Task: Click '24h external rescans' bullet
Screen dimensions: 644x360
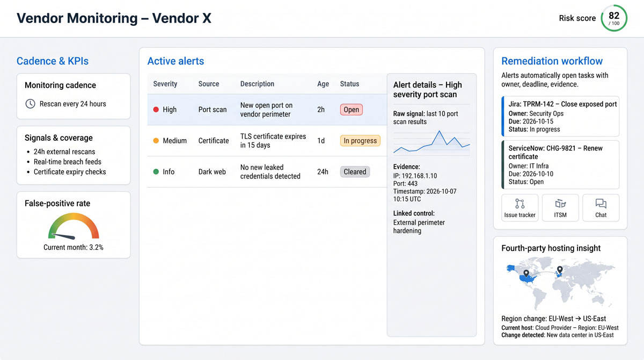Action: tap(64, 152)
